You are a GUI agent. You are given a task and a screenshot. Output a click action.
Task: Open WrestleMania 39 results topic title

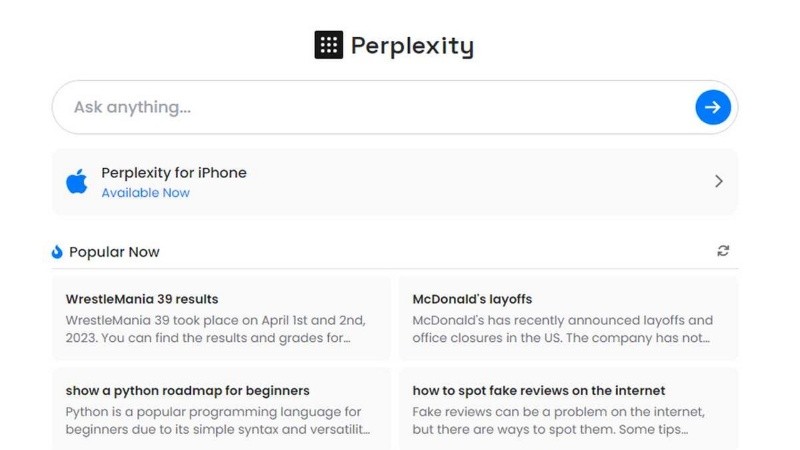[x=142, y=299]
